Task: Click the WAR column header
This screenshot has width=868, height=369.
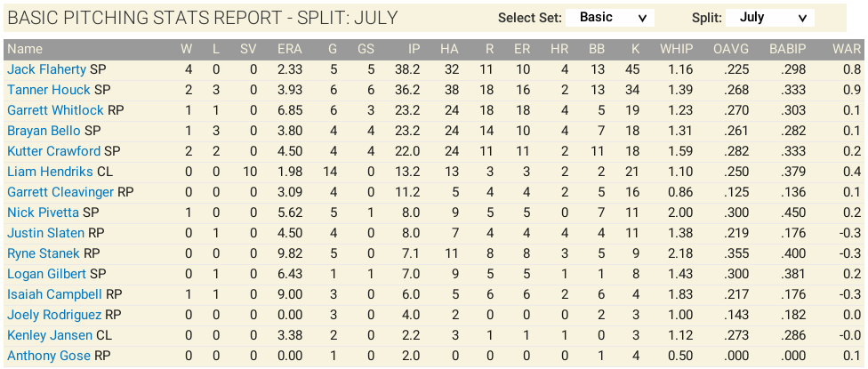Action: (846, 49)
